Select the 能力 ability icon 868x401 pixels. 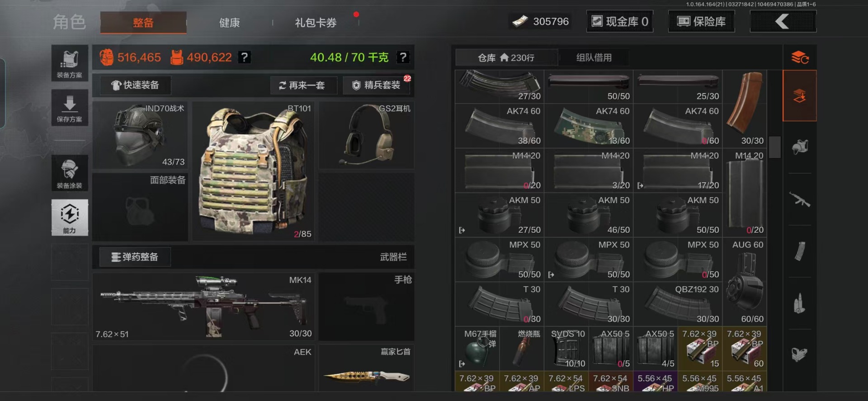click(70, 217)
